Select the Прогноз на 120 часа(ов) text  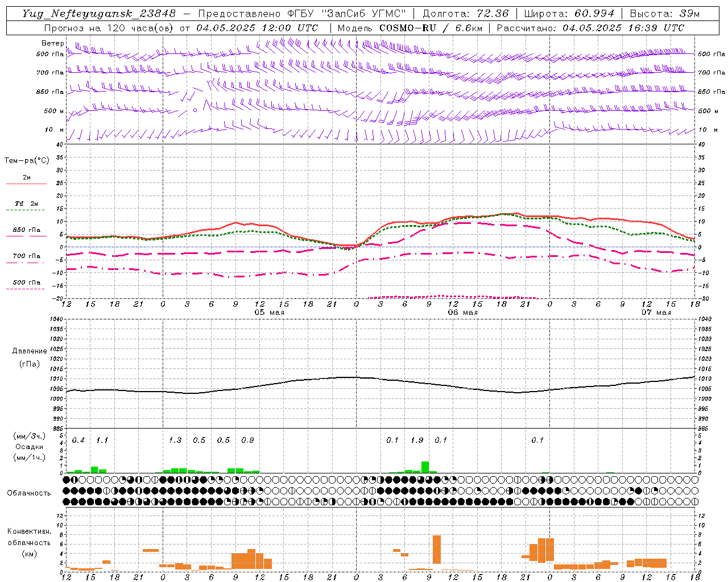pos(109,28)
